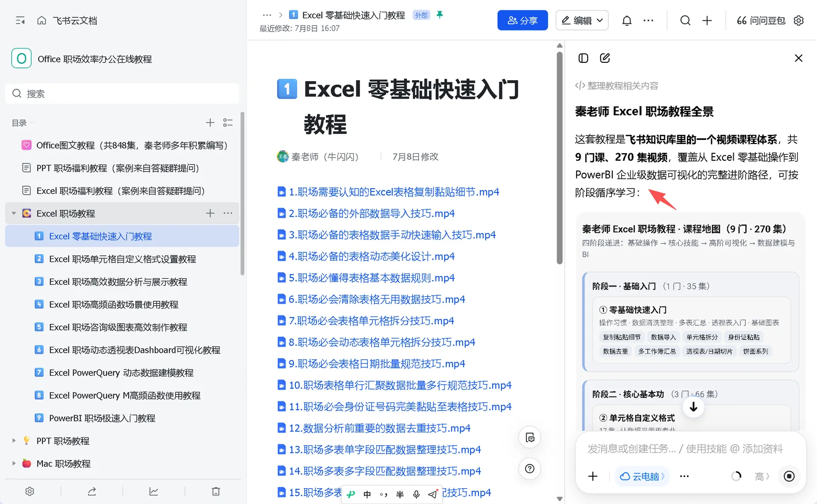Click the search magnifier in header

685,20
